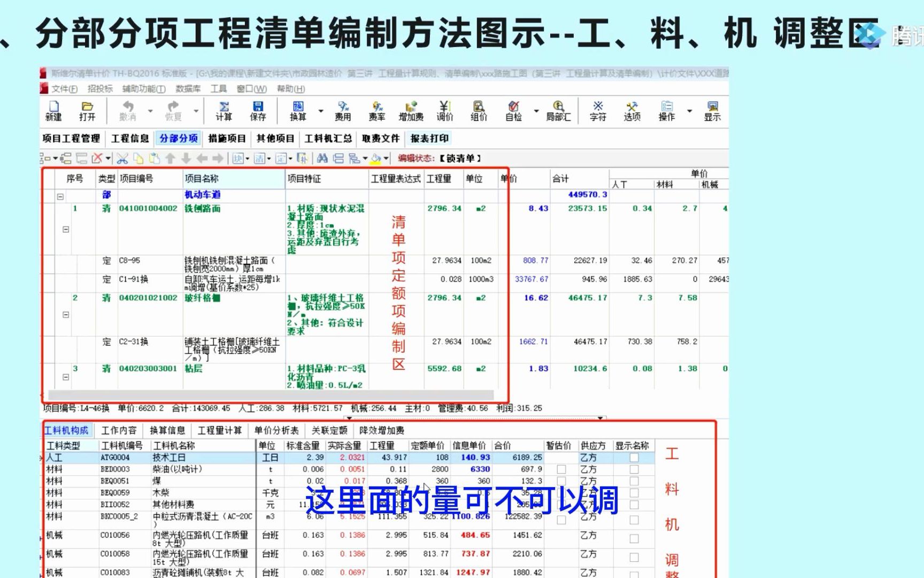924x578 pixels.
Task: Toggle 显示名称 checkbox for 木柴 row
Action: tap(634, 493)
